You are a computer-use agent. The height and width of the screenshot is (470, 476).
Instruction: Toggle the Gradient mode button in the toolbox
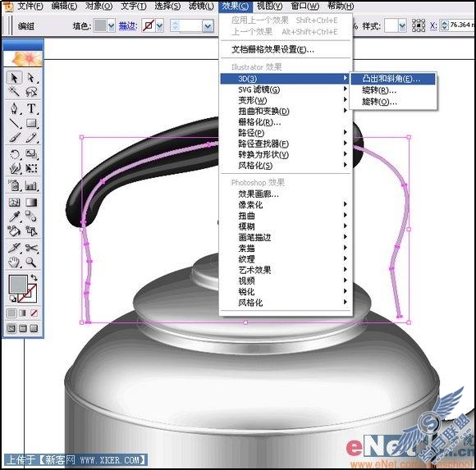click(x=23, y=313)
